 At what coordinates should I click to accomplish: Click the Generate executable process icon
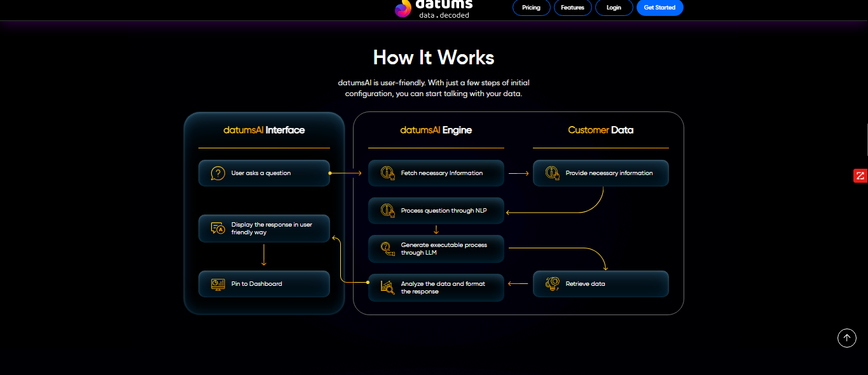coord(388,249)
